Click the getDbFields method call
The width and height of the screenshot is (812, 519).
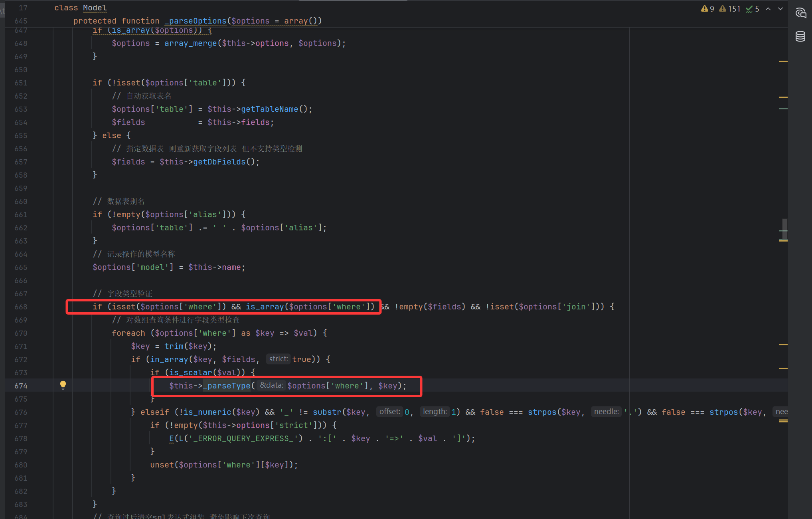219,162
